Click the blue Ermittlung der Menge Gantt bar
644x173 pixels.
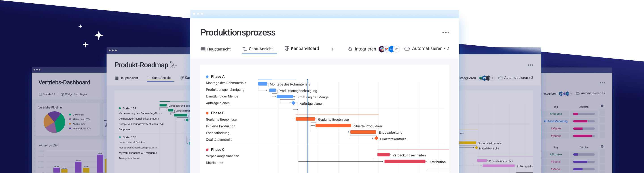click(285, 97)
